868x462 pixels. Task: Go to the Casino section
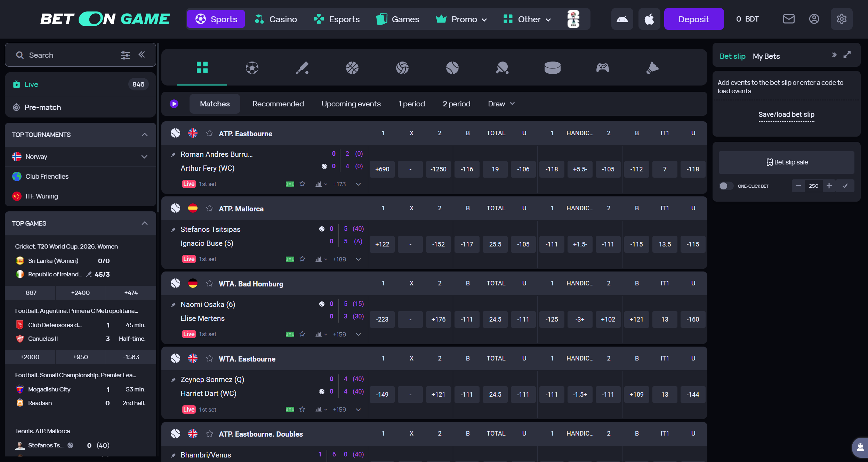pos(276,19)
